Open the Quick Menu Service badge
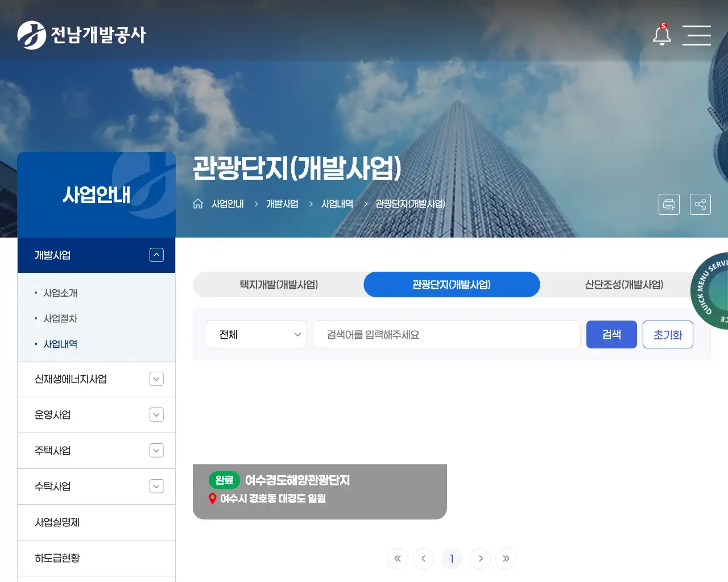The width and height of the screenshot is (728, 582). (x=710, y=290)
